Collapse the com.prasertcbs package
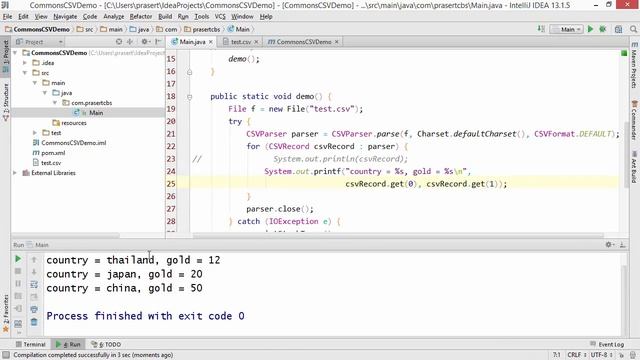Image resolution: width=640 pixels, height=360 pixels. [55, 103]
